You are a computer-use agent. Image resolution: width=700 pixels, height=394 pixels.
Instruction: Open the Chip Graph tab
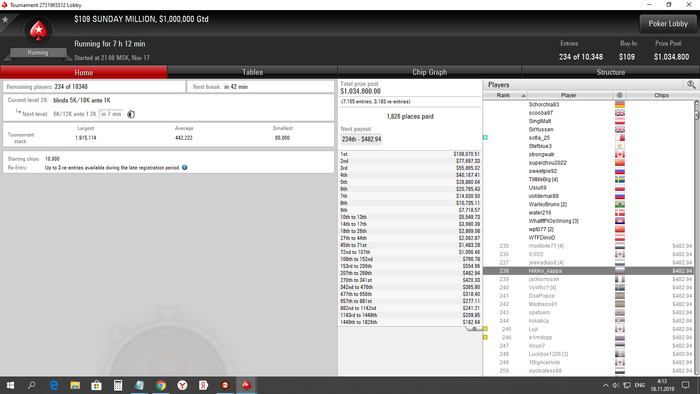pos(429,72)
